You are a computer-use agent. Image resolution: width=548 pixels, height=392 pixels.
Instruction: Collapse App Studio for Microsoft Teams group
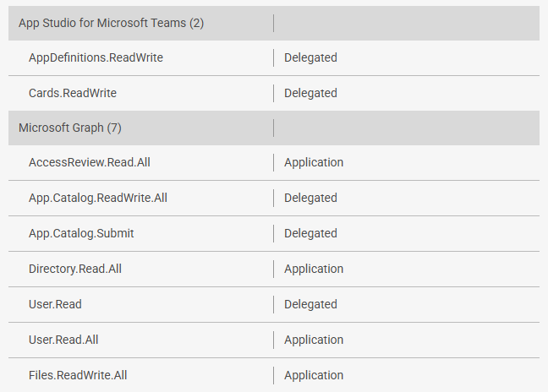111,23
